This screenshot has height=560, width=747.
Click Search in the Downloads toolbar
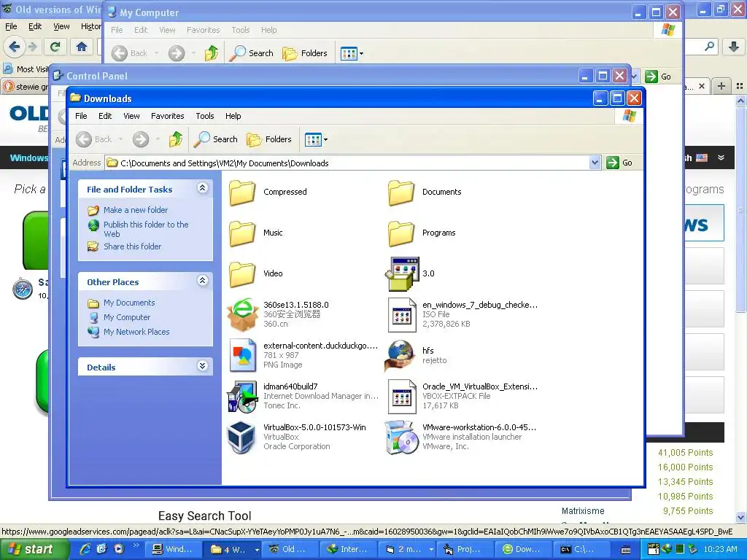coord(216,139)
